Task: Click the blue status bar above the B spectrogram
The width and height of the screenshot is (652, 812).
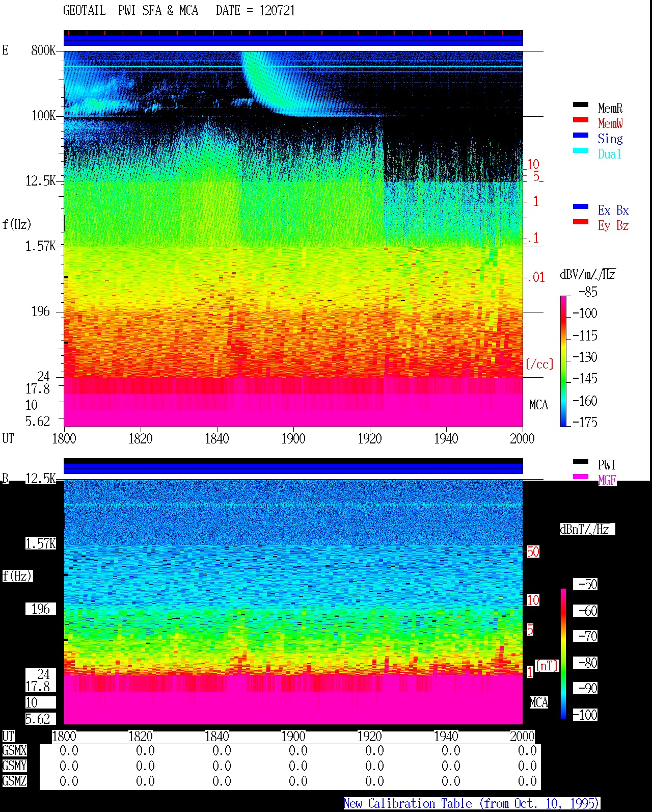Action: [293, 468]
